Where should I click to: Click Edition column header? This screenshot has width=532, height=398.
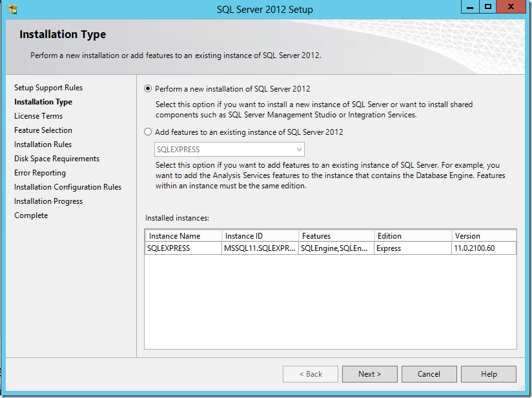point(413,236)
